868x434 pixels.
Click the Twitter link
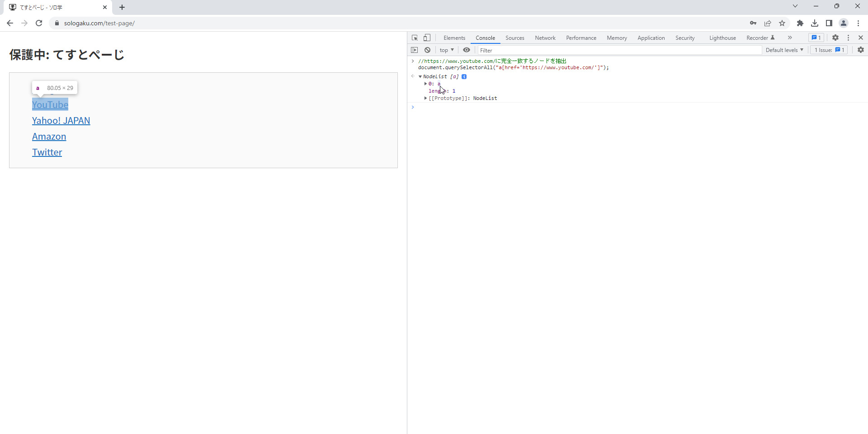[47, 152]
